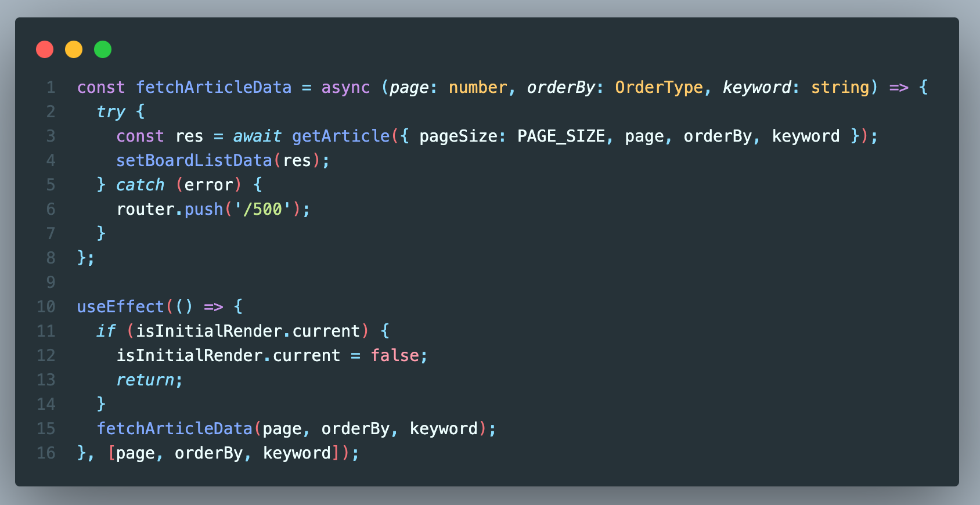Viewport: 980px width, 505px height.
Task: Click the false value on line 12
Action: [395, 355]
